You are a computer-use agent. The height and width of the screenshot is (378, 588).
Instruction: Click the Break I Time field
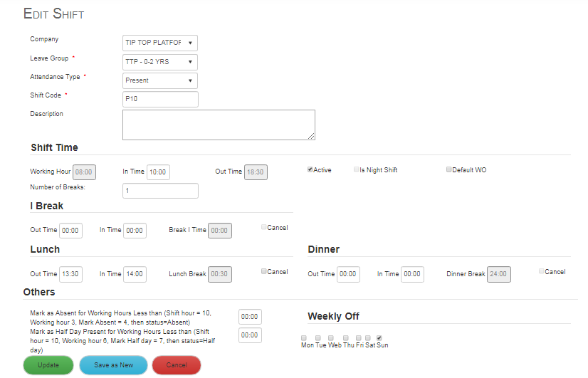point(220,231)
